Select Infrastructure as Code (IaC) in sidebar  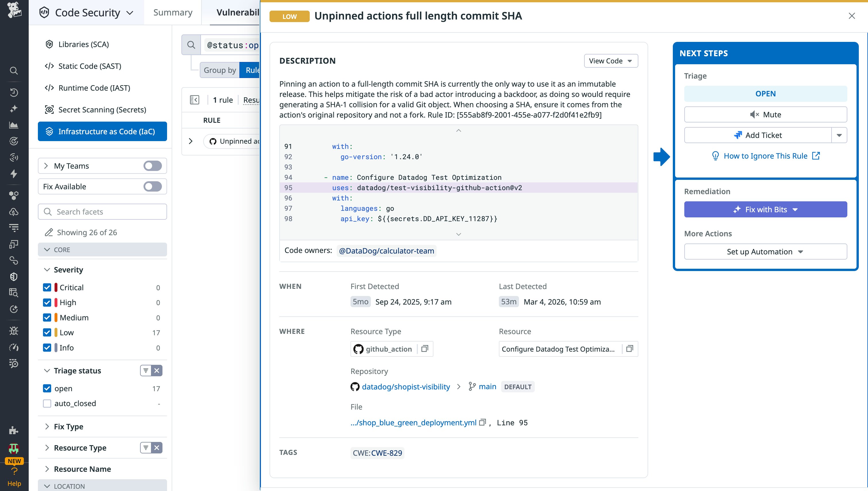(x=102, y=132)
